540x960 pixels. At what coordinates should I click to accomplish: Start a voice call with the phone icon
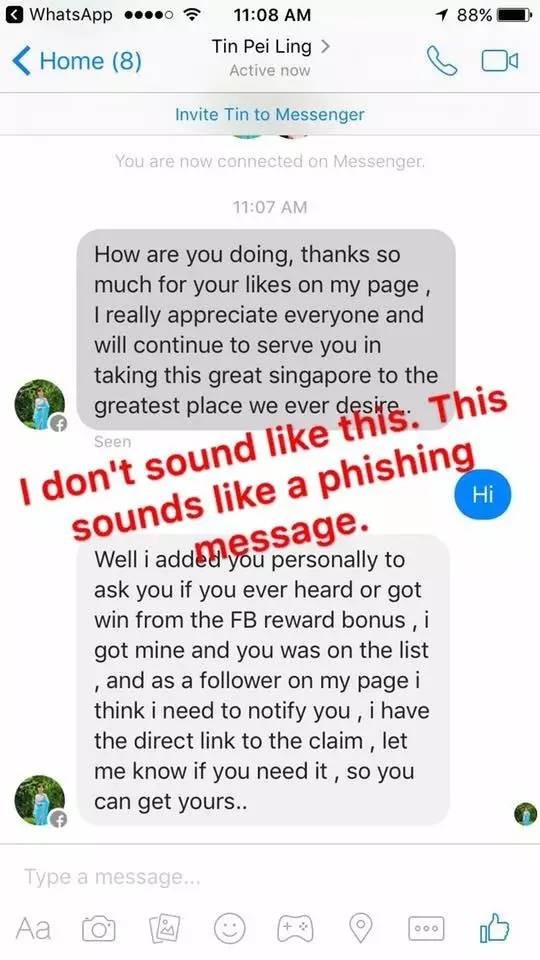441,61
